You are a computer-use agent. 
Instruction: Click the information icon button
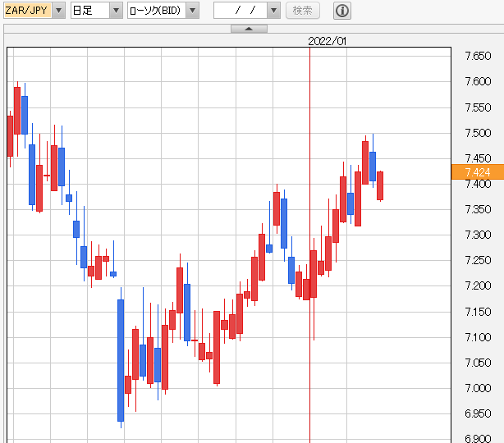[x=342, y=11]
